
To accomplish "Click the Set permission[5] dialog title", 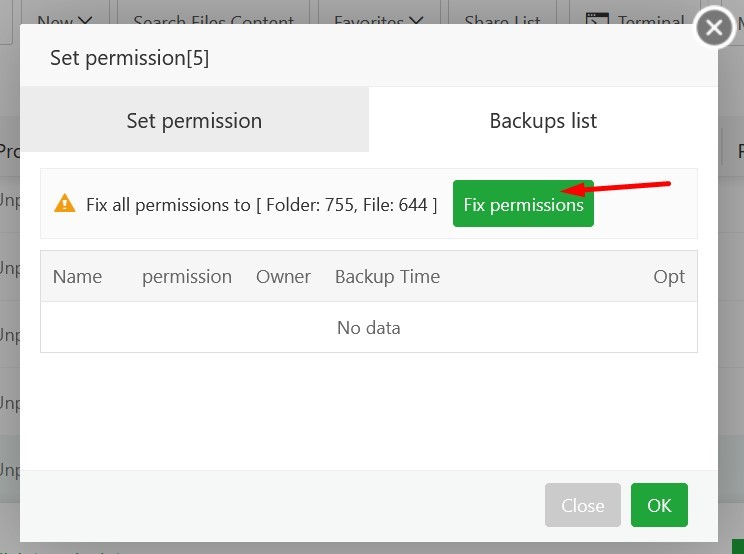I will (x=129, y=58).
